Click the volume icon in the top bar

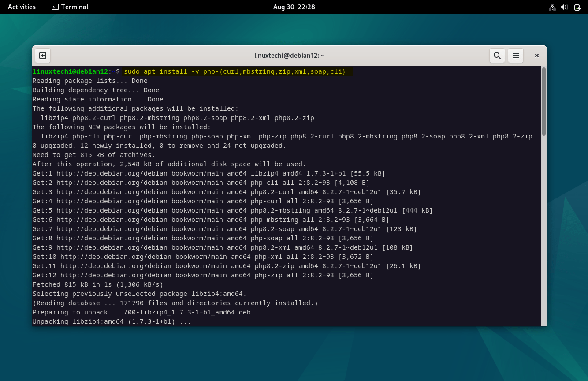(x=565, y=7)
